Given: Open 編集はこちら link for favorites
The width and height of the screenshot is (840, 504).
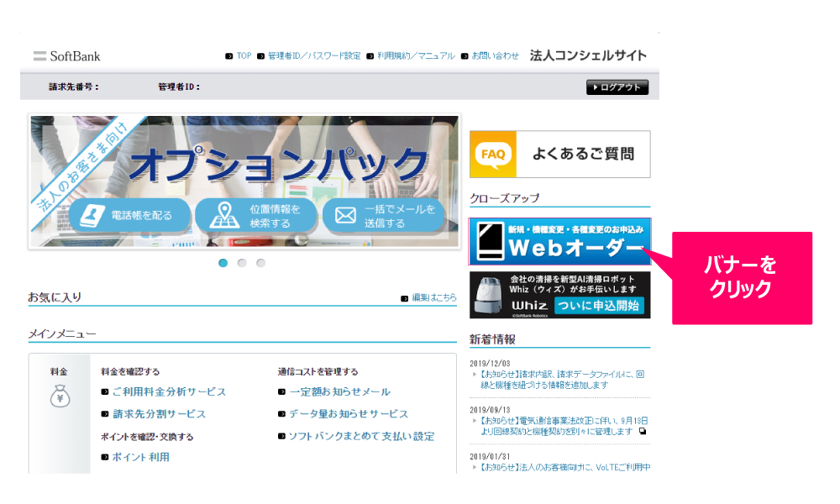Looking at the screenshot, I should click(x=434, y=298).
